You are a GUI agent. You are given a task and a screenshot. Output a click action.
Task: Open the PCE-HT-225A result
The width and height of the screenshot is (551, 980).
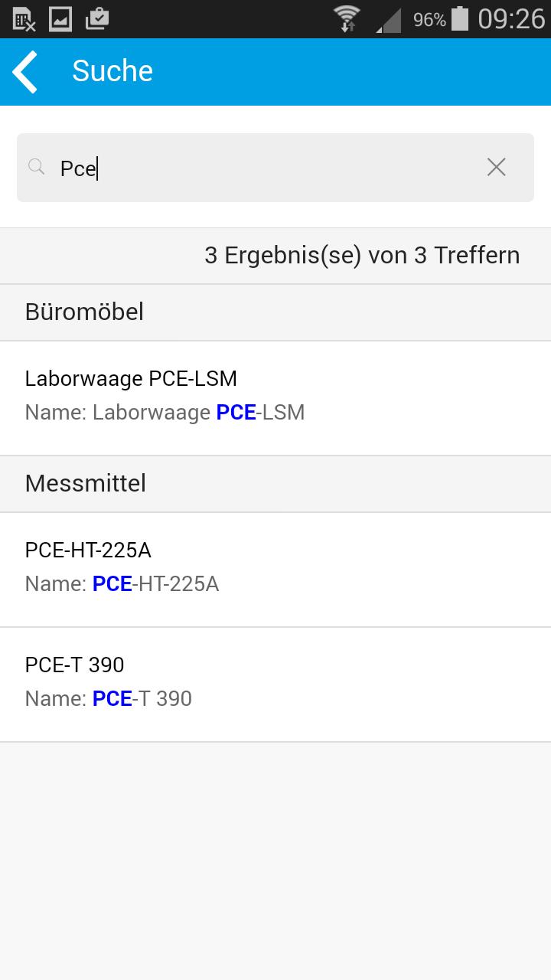point(275,570)
